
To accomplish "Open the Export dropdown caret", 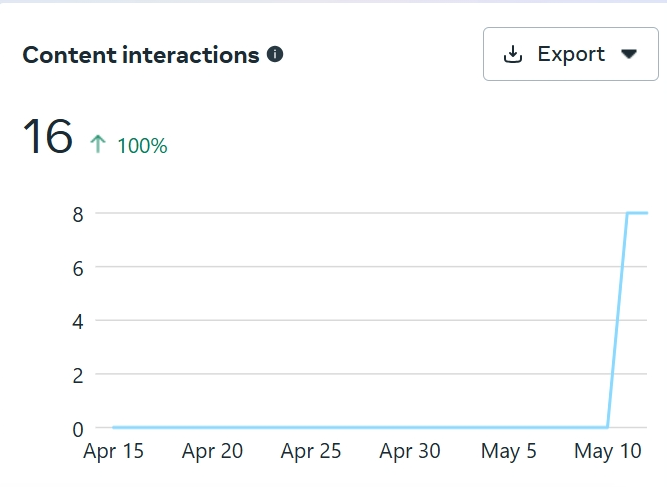I will pos(629,54).
